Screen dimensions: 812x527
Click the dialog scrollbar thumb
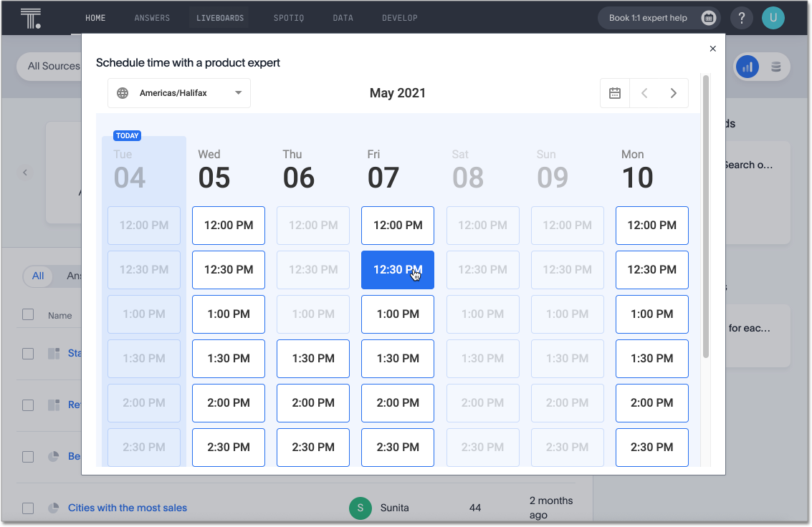point(705,215)
